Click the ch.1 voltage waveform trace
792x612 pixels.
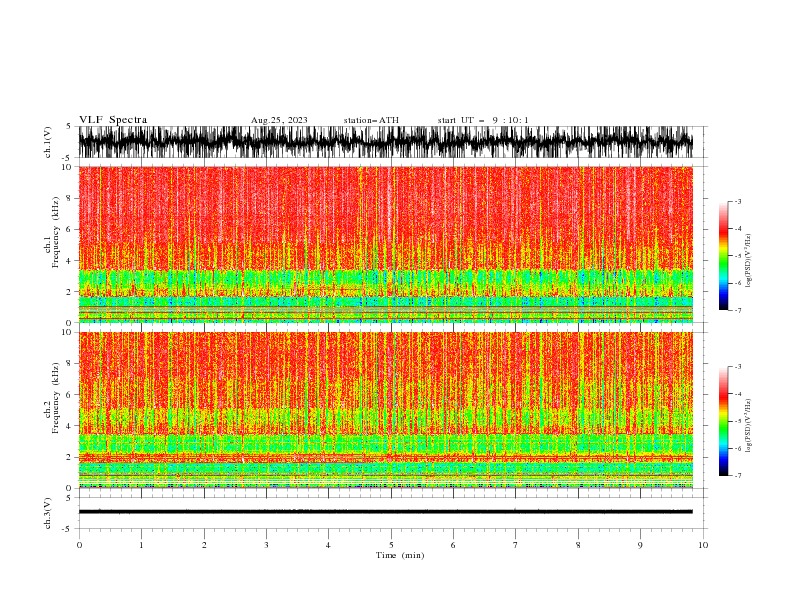tap(385, 142)
